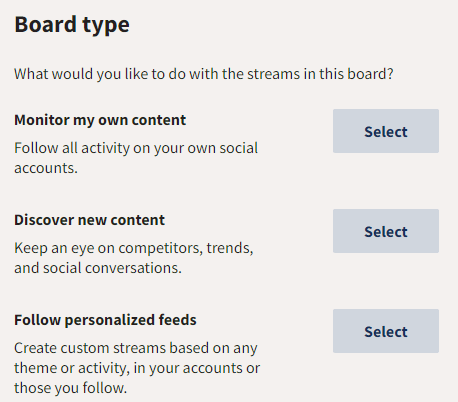Choose Select for Discover new content
Image resolution: width=458 pixels, height=402 pixels.
pos(386,231)
